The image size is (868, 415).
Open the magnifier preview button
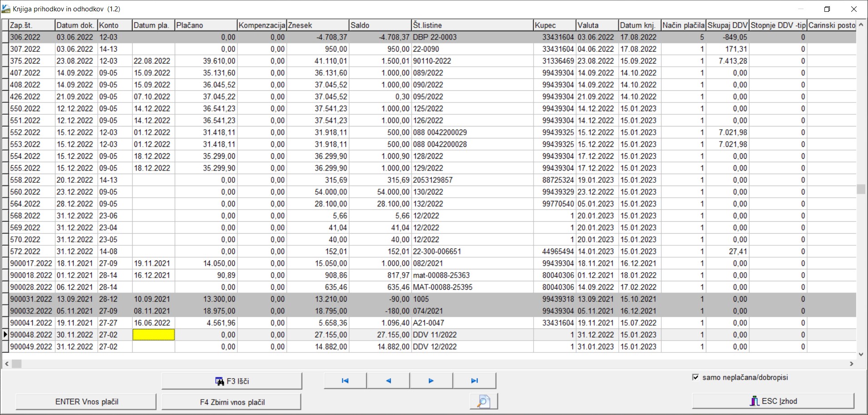click(483, 401)
